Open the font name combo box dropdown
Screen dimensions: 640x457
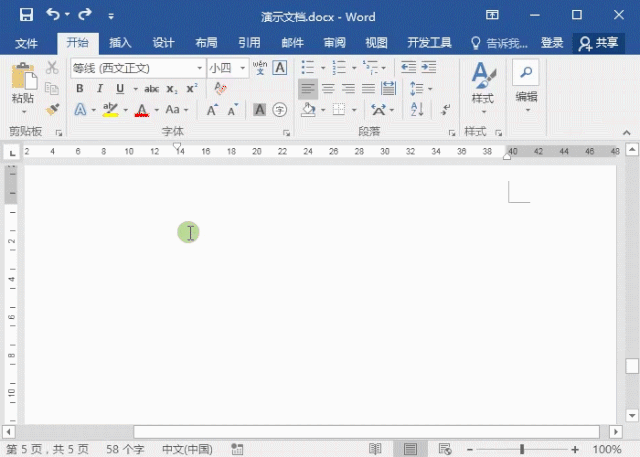coord(200,68)
